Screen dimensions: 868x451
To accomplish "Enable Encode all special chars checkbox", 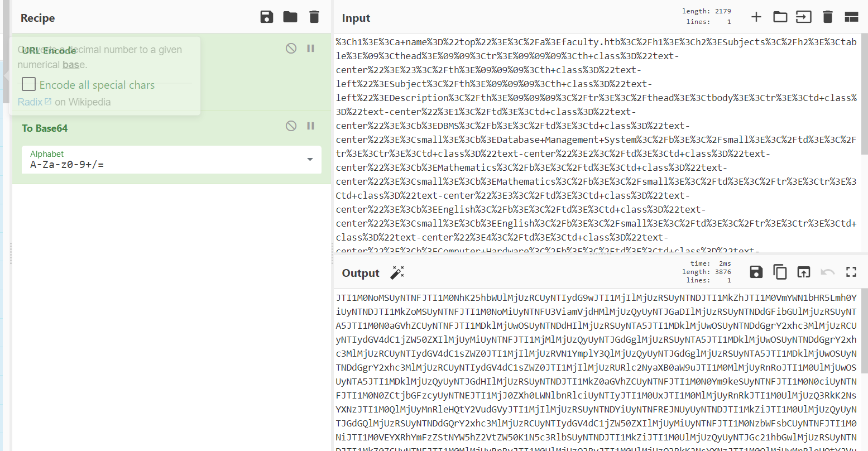I will [29, 84].
